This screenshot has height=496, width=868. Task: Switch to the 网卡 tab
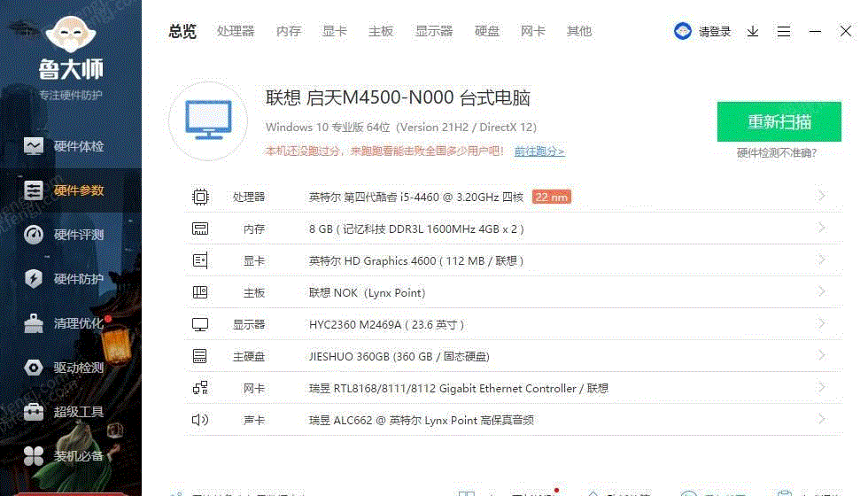click(533, 31)
